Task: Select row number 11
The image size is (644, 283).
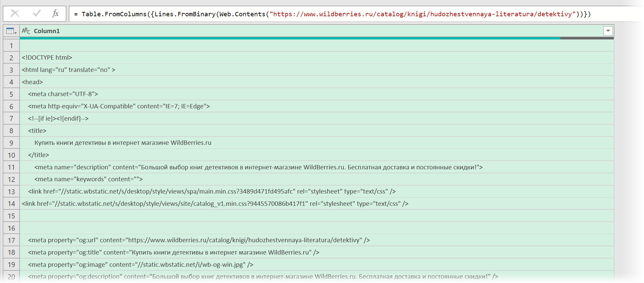Action: 11,167
